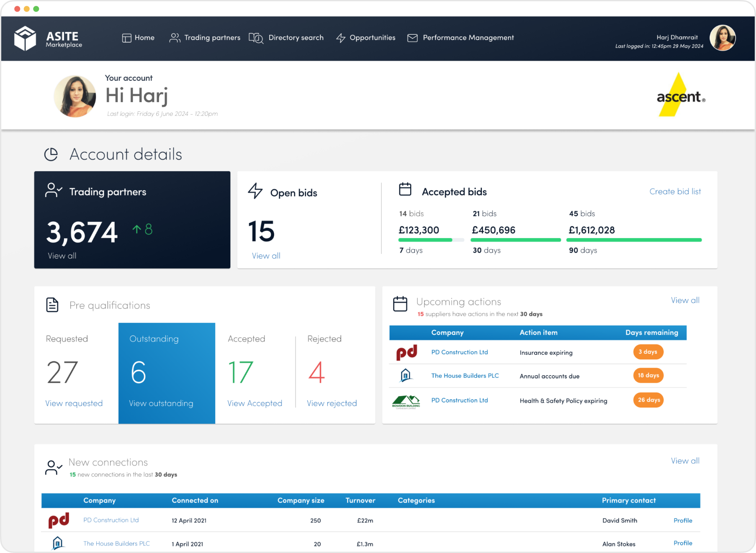Open the Profile link for David Smith
The width and height of the screenshot is (756, 553).
(683, 520)
